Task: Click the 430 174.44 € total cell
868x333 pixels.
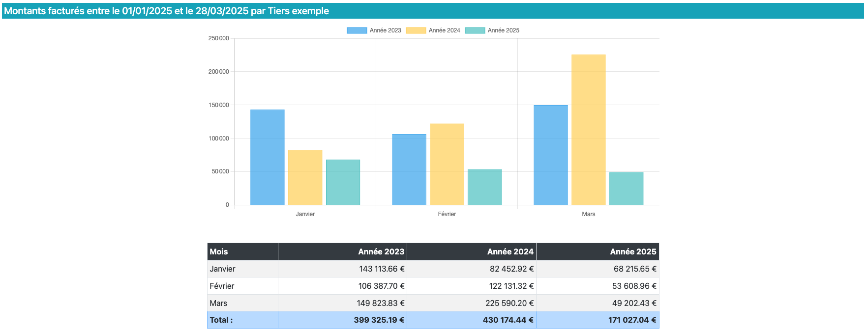Action: coord(508,320)
